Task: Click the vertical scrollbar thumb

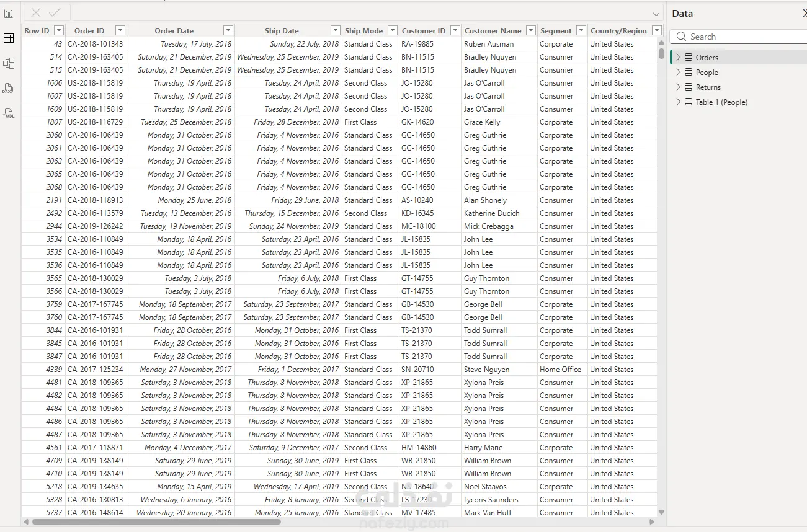Action: (661, 53)
